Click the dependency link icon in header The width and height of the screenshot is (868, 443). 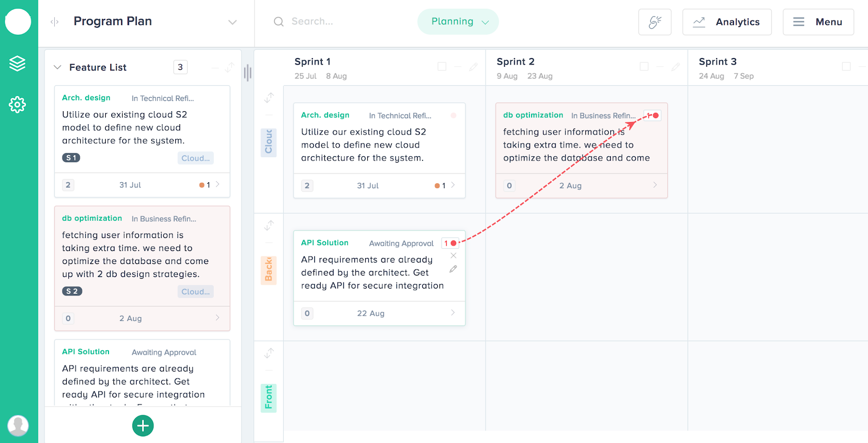[x=655, y=22]
